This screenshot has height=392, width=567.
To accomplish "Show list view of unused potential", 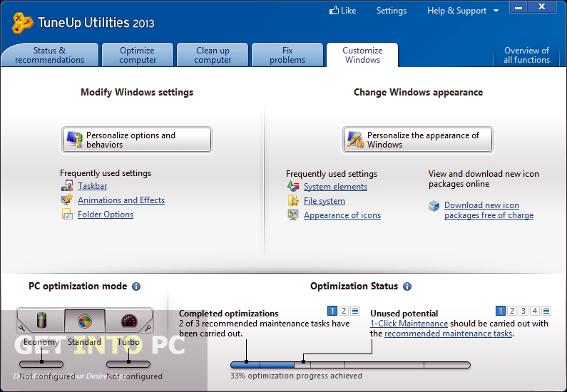I will tap(546, 311).
